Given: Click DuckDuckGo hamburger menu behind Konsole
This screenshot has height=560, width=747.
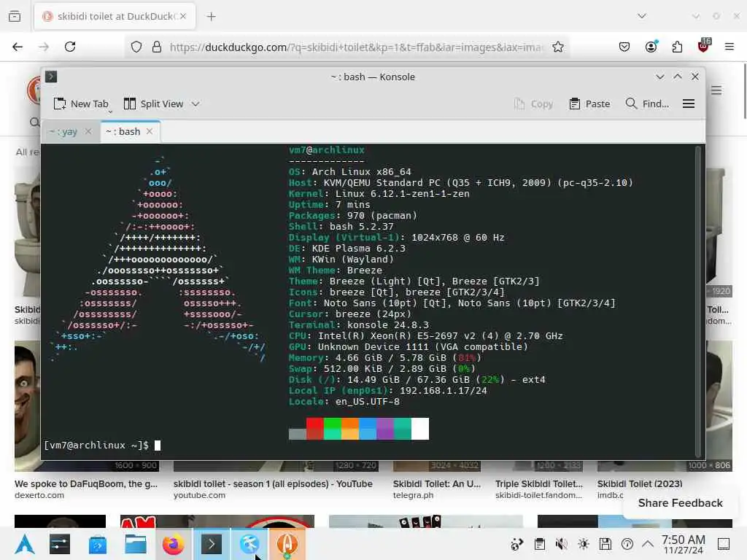Looking at the screenshot, I should pyautogui.click(x=716, y=90).
